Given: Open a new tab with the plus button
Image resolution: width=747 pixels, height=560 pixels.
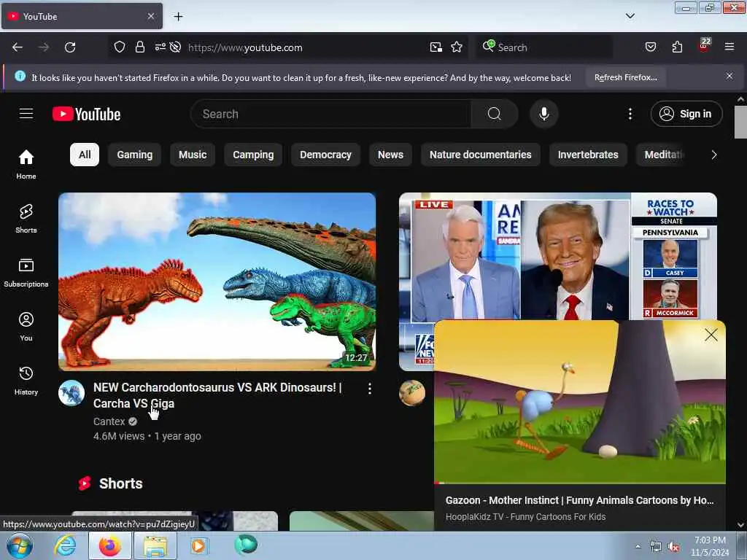Looking at the screenshot, I should 178,17.
